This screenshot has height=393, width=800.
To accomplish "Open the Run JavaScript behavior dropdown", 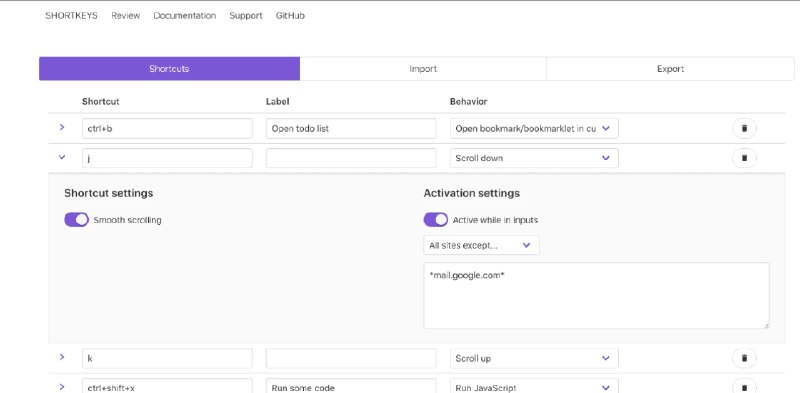I will (534, 386).
